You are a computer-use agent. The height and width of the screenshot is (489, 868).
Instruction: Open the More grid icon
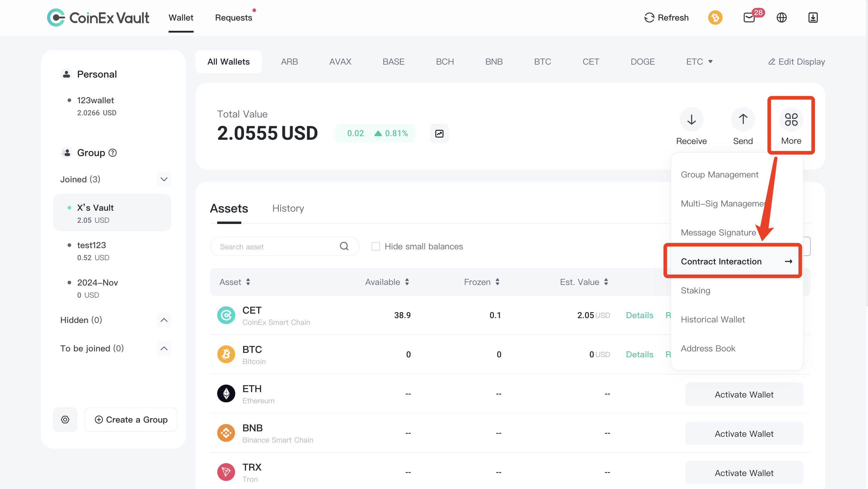(x=791, y=120)
